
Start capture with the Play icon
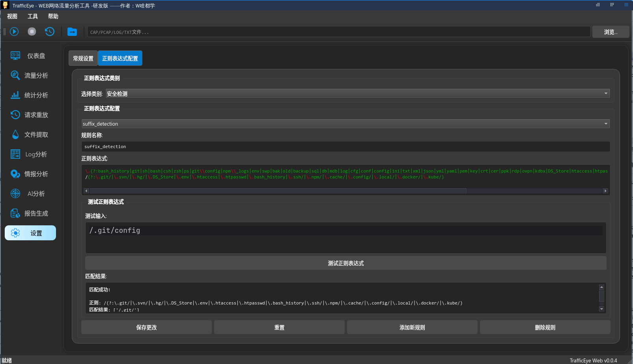pos(14,32)
